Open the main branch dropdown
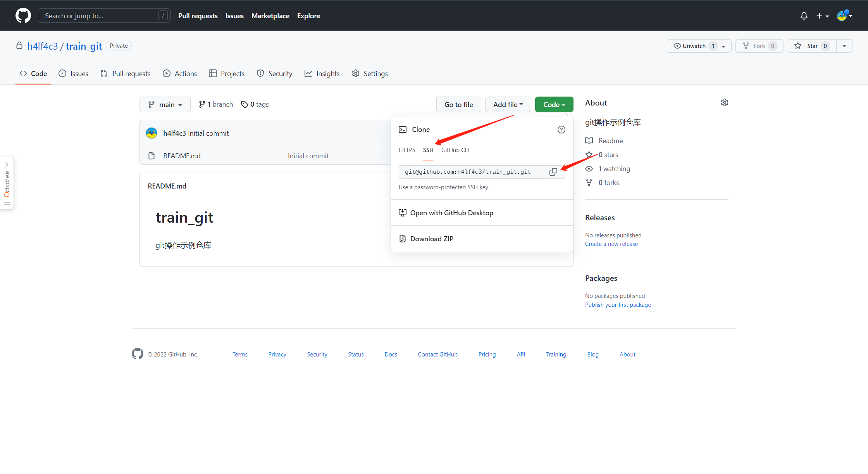This screenshot has width=868, height=474. click(x=165, y=104)
